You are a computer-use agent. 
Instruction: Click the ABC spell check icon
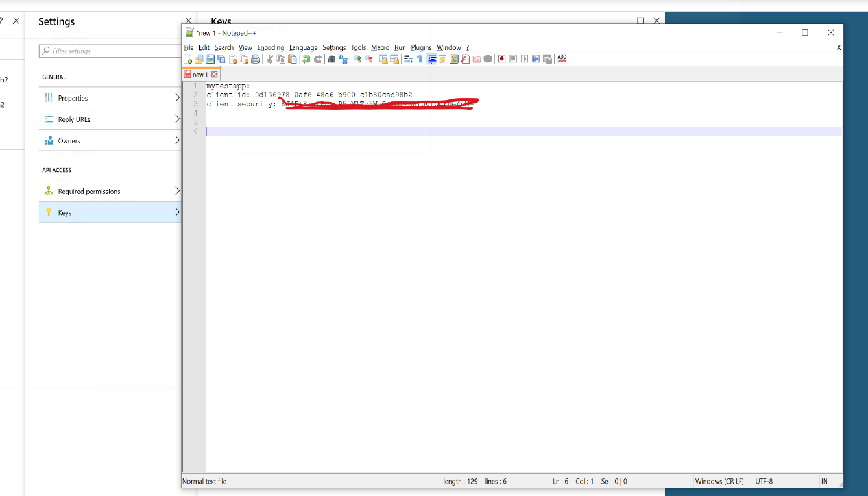tap(562, 58)
